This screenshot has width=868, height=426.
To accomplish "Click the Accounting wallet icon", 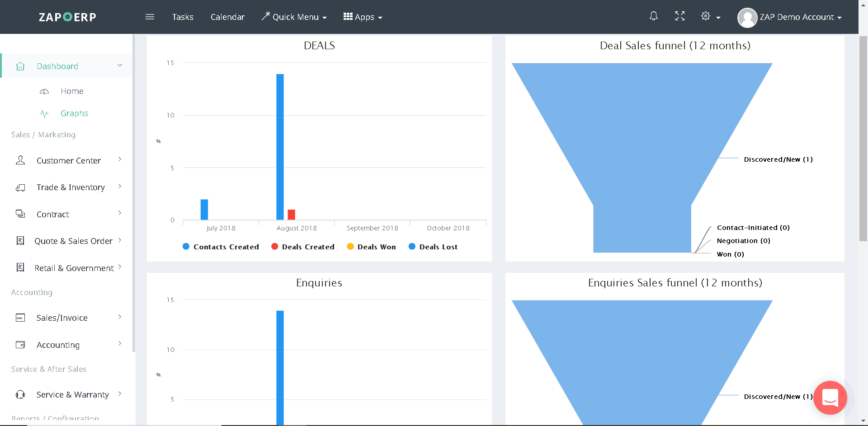I will point(20,345).
